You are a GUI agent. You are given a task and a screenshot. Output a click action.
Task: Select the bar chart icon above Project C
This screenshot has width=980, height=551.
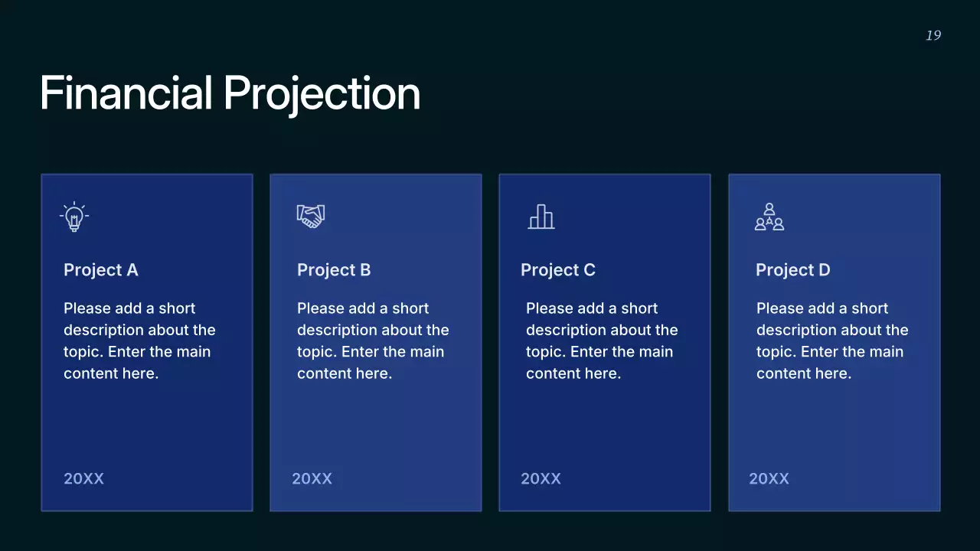(541, 217)
